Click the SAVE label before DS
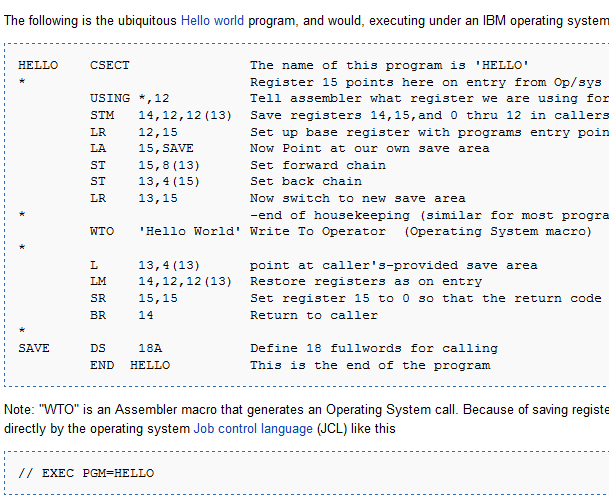This screenshot has height=502, width=609. [x=34, y=348]
